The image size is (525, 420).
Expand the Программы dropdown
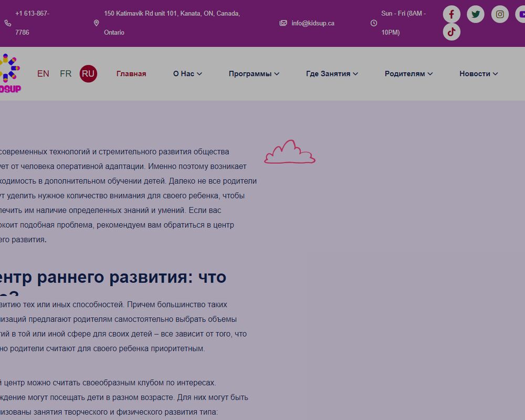tap(254, 73)
